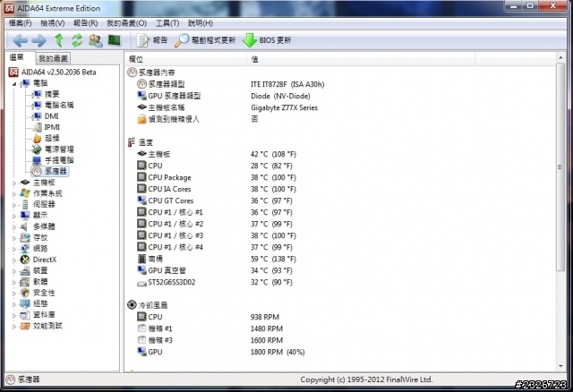573x392 pixels.
Task: Click the users icon in toolbar
Action: pyautogui.click(x=96, y=40)
